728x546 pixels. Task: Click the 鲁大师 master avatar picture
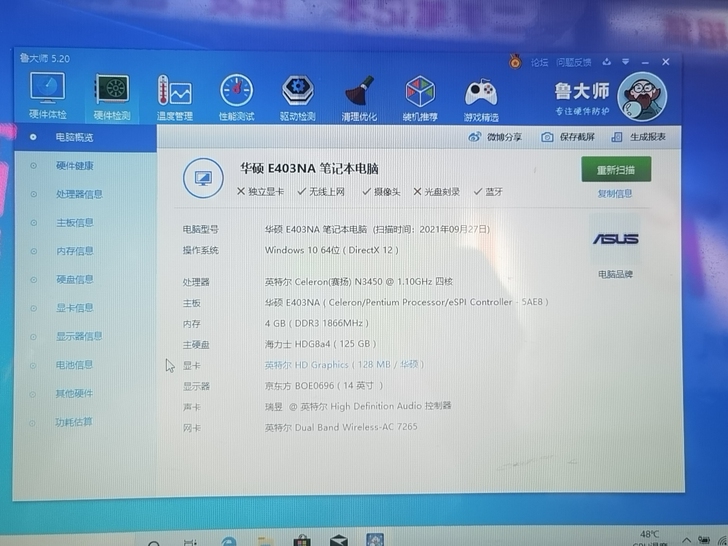(x=642, y=97)
